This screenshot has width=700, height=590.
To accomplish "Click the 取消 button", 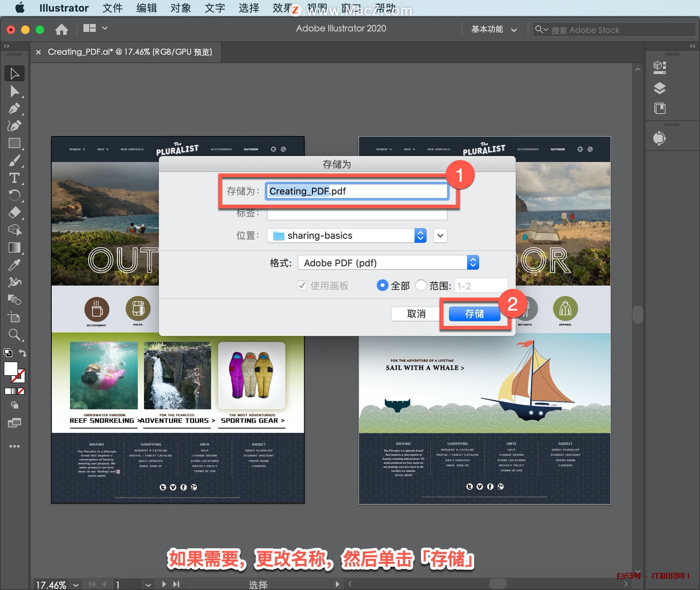I will (x=416, y=314).
